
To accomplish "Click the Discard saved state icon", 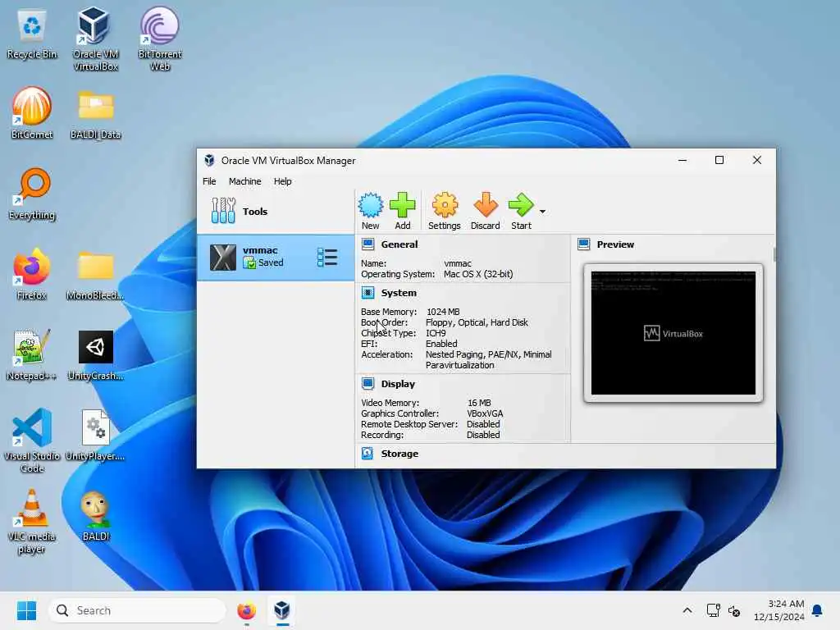I will (486, 211).
